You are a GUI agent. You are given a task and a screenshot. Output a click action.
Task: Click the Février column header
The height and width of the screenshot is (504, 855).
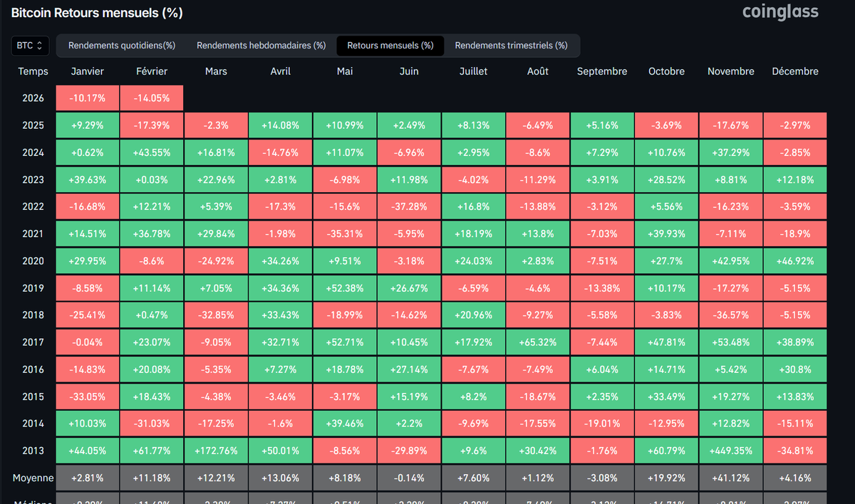tap(152, 71)
